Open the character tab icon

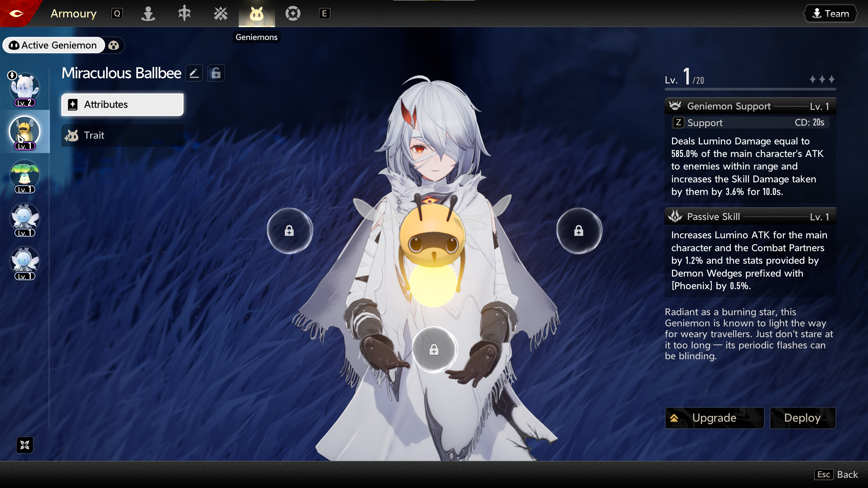148,14
